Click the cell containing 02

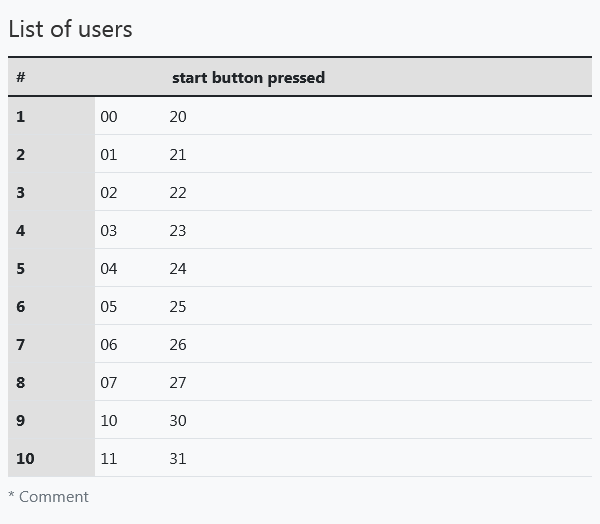(129, 192)
